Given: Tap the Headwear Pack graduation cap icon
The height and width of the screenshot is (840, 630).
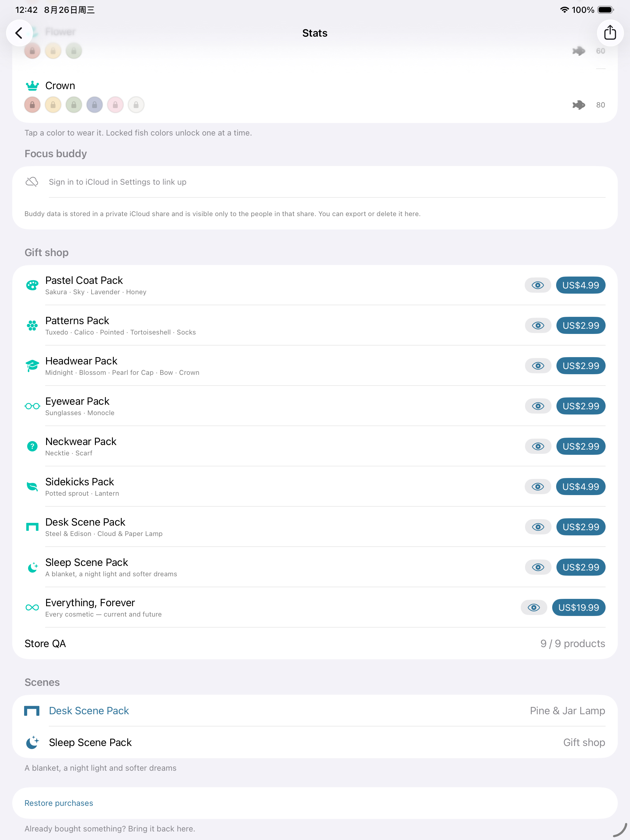Looking at the screenshot, I should tap(32, 366).
